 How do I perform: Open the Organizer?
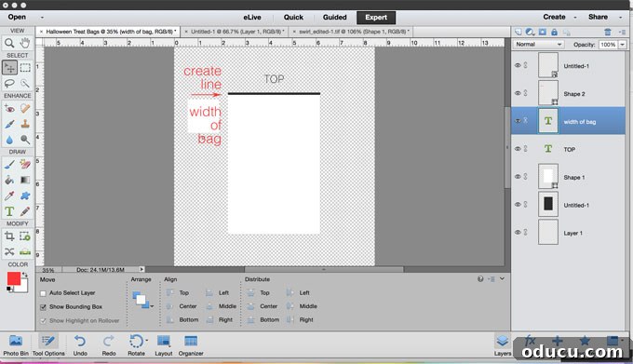[191, 345]
